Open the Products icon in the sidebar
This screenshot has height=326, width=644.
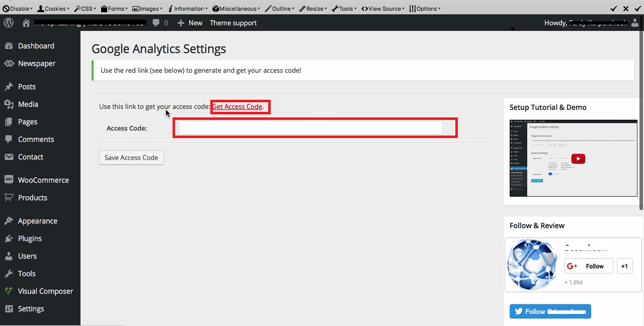click(9, 198)
